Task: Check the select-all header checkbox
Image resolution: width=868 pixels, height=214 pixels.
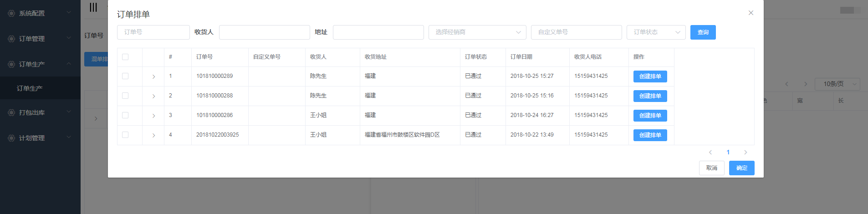Action: point(125,57)
